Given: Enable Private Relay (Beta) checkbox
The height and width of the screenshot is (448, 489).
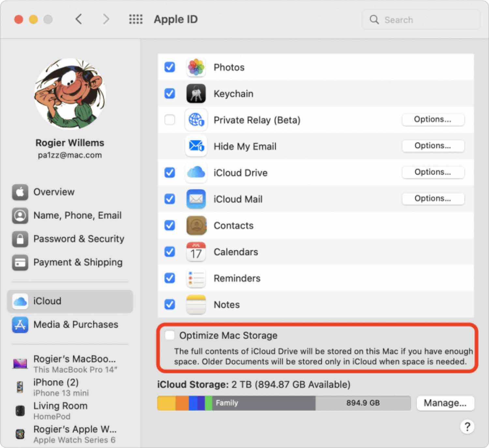Looking at the screenshot, I should point(170,120).
